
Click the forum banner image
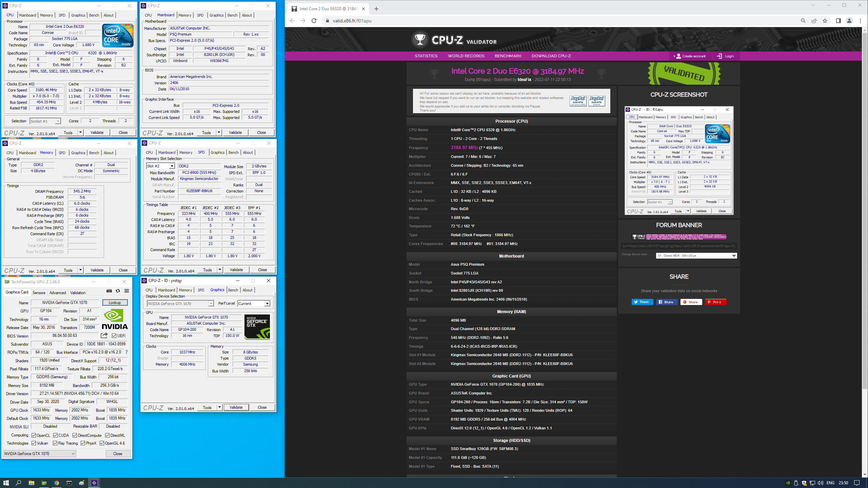679,237
